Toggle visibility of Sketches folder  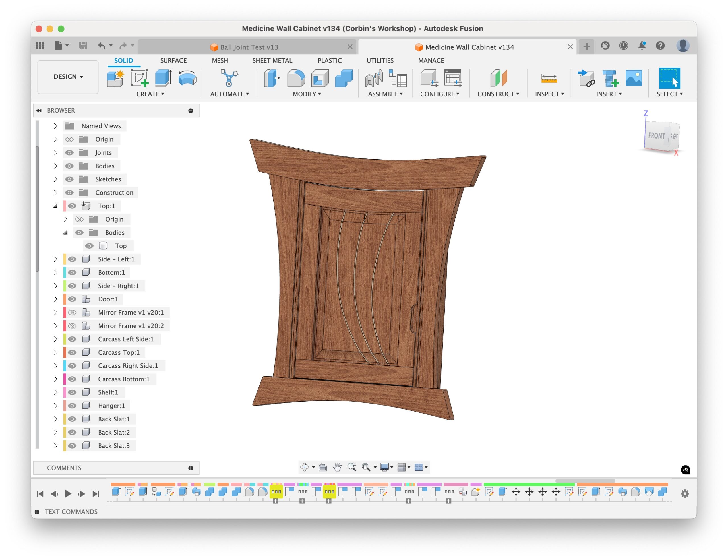[x=69, y=179]
